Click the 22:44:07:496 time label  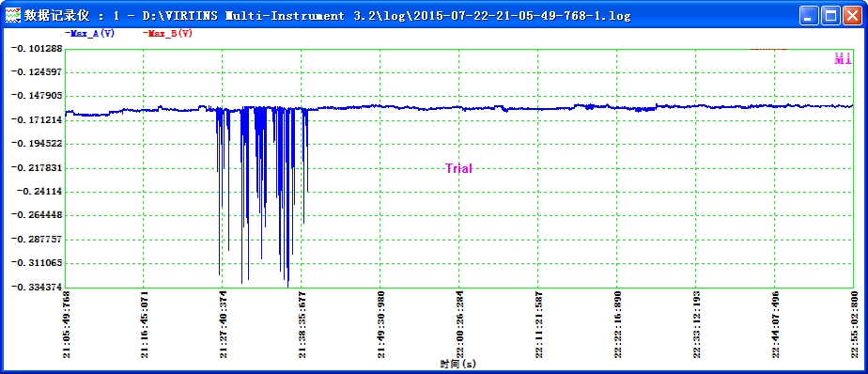click(775, 324)
